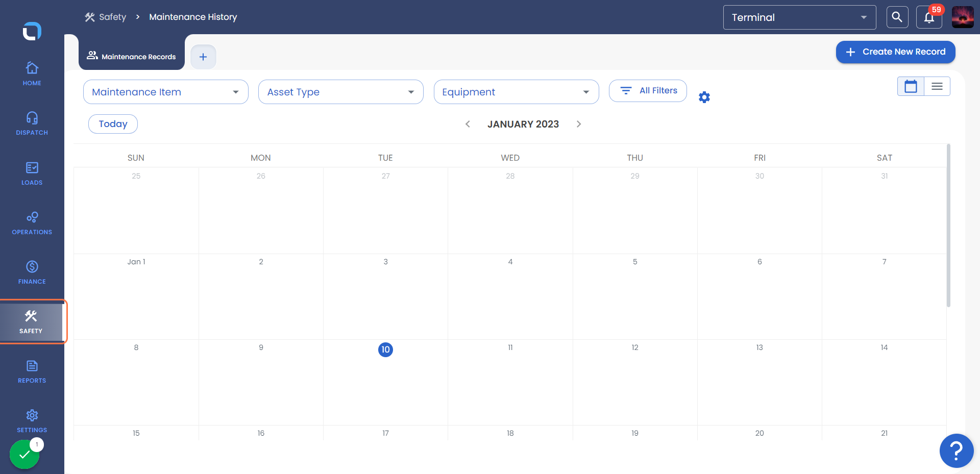Select the Jan 1 calendar cell

coord(136,296)
